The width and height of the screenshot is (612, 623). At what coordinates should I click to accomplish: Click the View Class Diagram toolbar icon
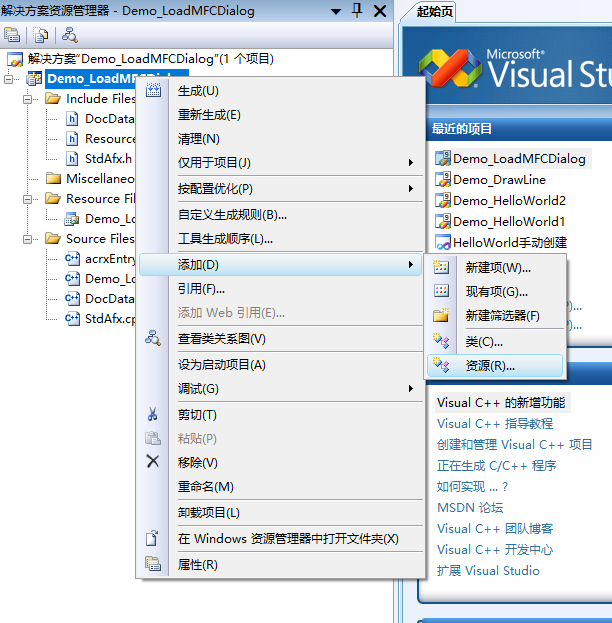click(x=70, y=35)
